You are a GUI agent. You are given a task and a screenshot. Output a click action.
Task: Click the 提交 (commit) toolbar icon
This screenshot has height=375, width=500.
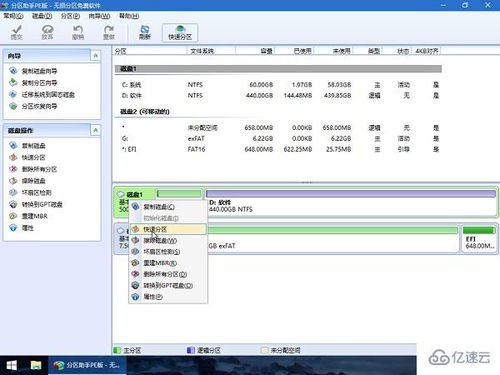17,32
